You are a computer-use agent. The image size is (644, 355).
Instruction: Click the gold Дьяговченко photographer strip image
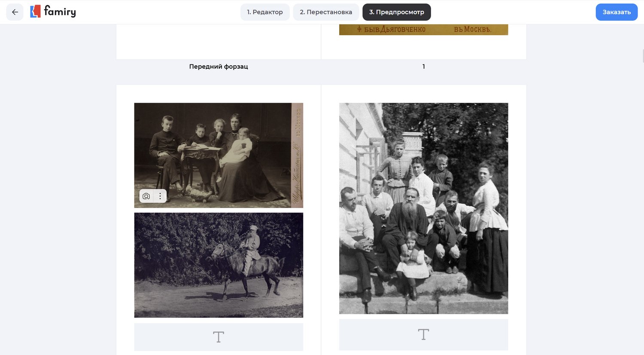point(423,30)
